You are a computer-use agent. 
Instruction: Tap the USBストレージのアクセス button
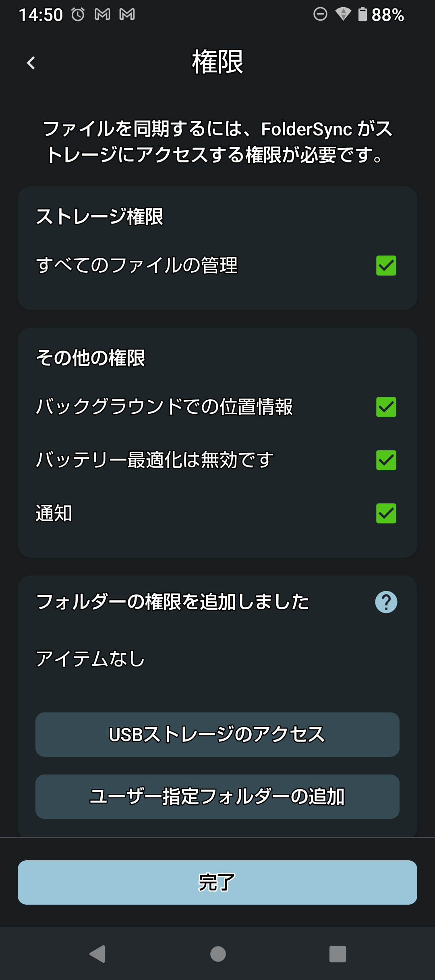pyautogui.click(x=217, y=734)
